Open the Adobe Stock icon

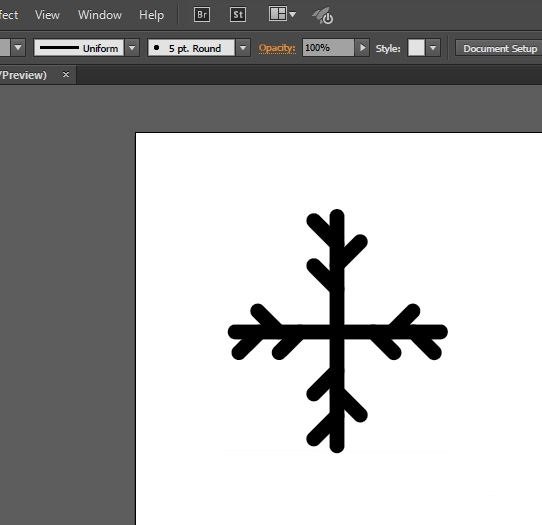(238, 15)
